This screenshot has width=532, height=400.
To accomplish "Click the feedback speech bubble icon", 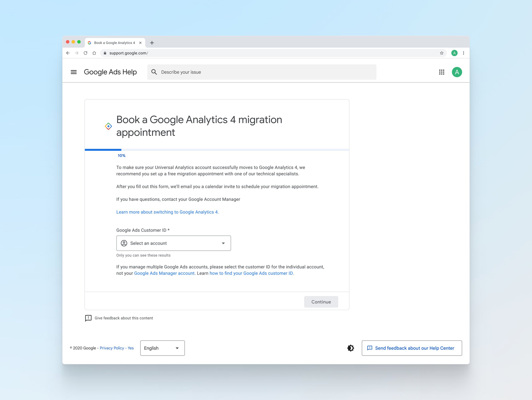I will [x=88, y=318].
